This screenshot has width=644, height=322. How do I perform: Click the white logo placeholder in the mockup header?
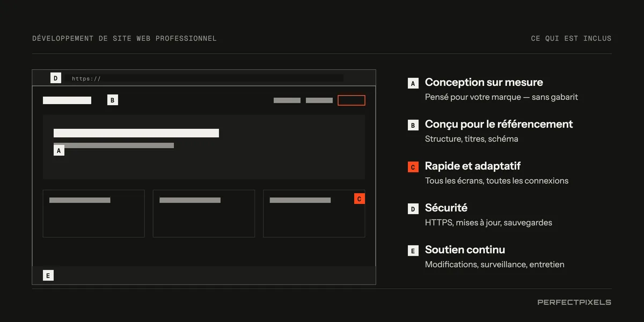(x=67, y=100)
